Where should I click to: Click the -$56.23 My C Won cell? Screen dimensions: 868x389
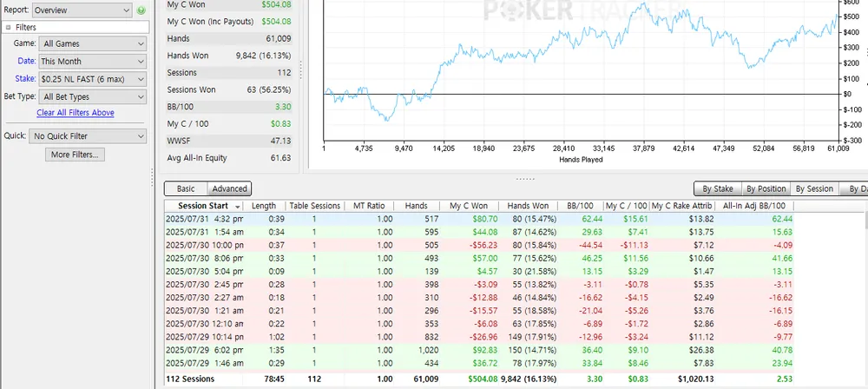[483, 245]
